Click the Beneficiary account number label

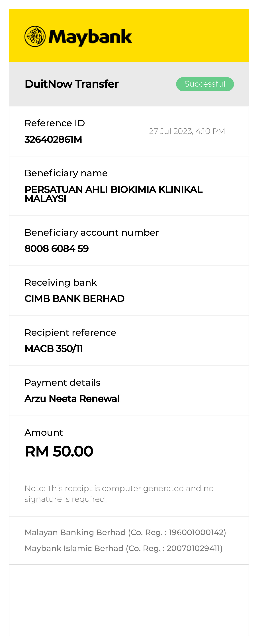point(92,232)
